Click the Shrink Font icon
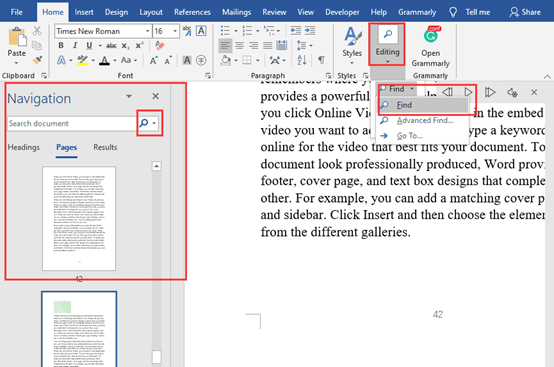554x367 pixels. pos(168,60)
